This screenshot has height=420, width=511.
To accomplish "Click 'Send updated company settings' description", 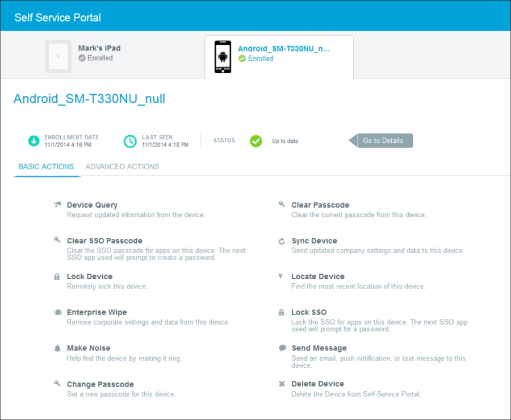I will click(x=378, y=250).
